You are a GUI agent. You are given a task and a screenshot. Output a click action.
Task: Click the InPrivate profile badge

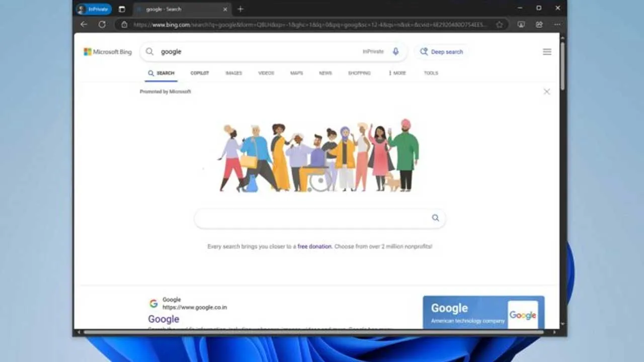click(x=94, y=9)
